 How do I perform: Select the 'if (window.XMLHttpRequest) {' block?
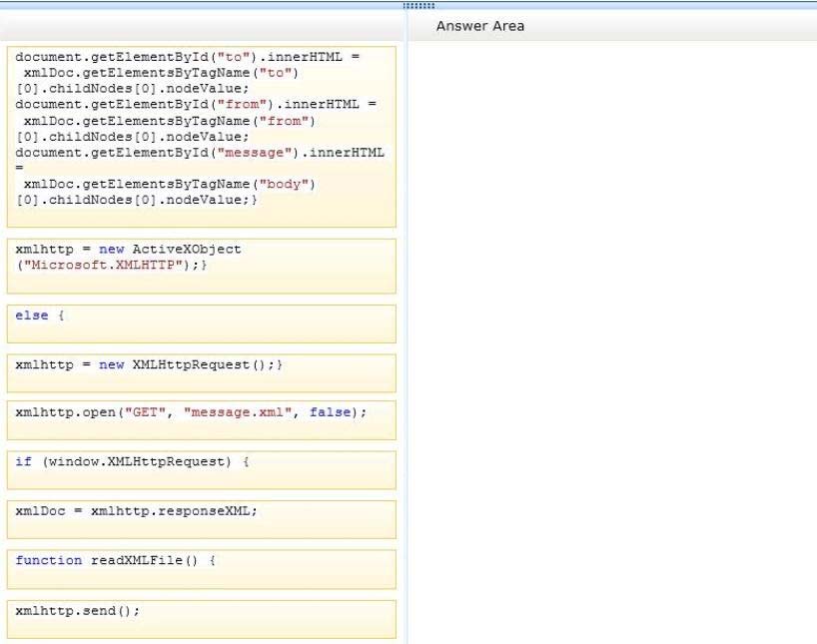click(x=201, y=470)
